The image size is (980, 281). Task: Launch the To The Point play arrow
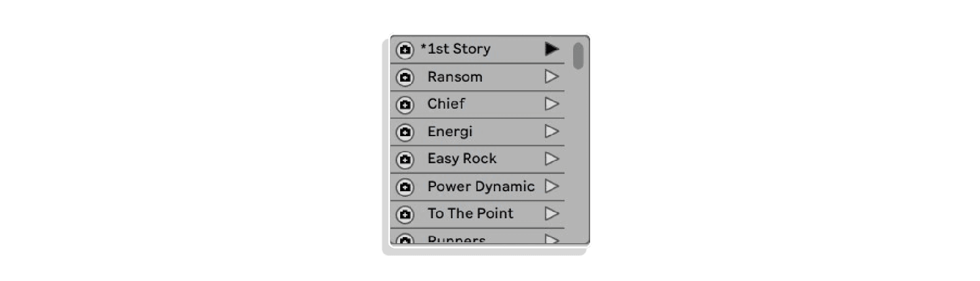(x=552, y=213)
